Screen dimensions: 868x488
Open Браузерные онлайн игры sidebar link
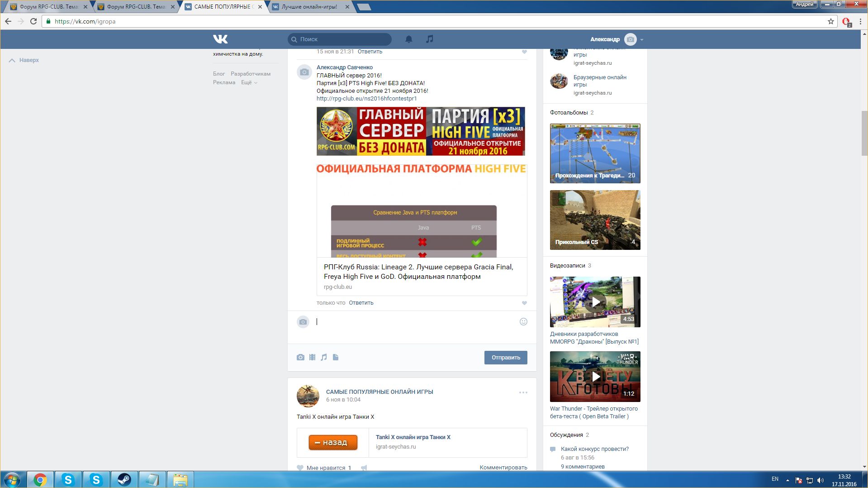coord(600,81)
